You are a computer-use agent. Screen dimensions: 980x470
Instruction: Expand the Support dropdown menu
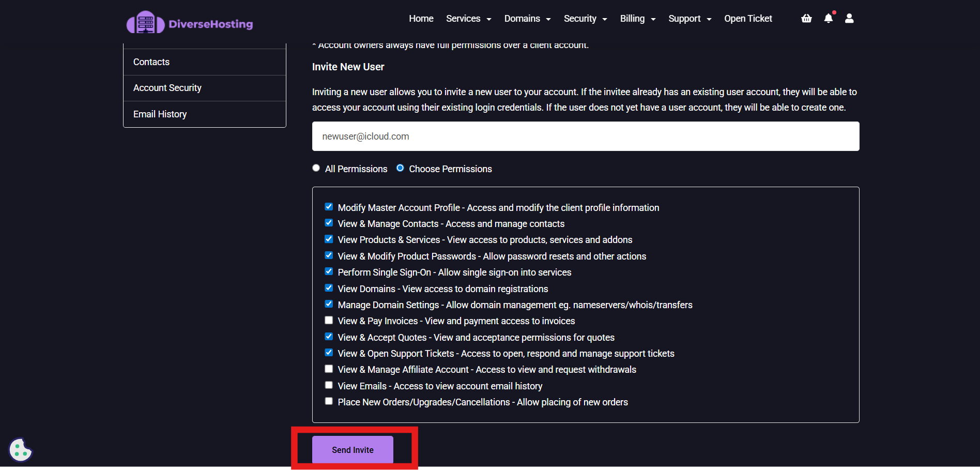tap(690, 19)
